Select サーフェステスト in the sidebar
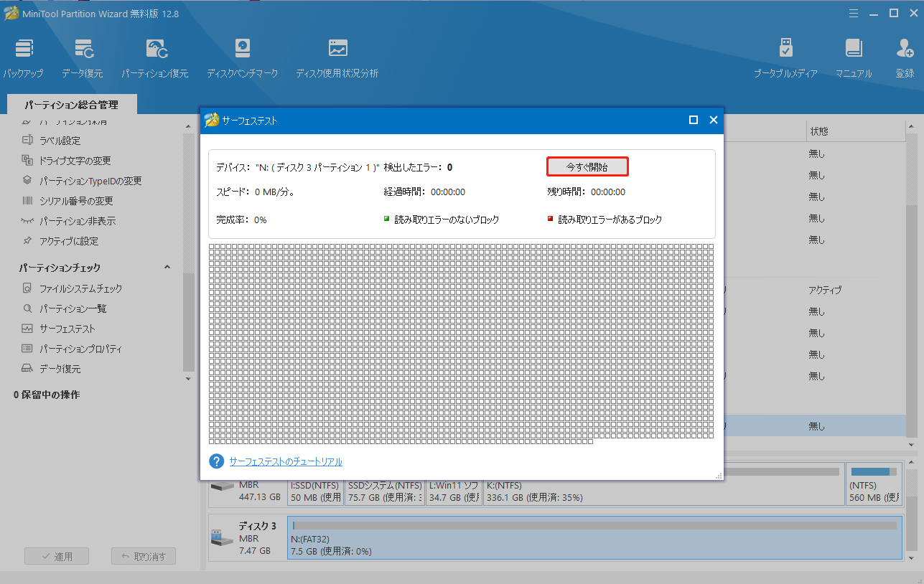 (x=67, y=329)
